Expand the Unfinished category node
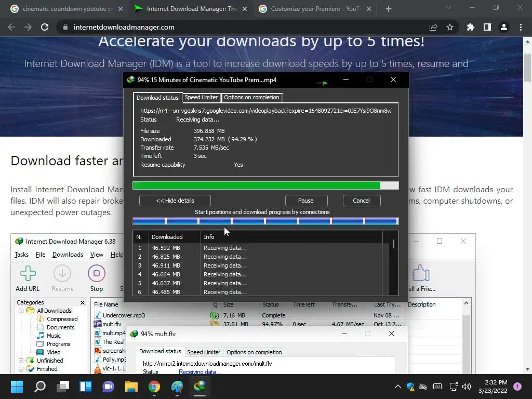The image size is (532, 399). (21, 361)
